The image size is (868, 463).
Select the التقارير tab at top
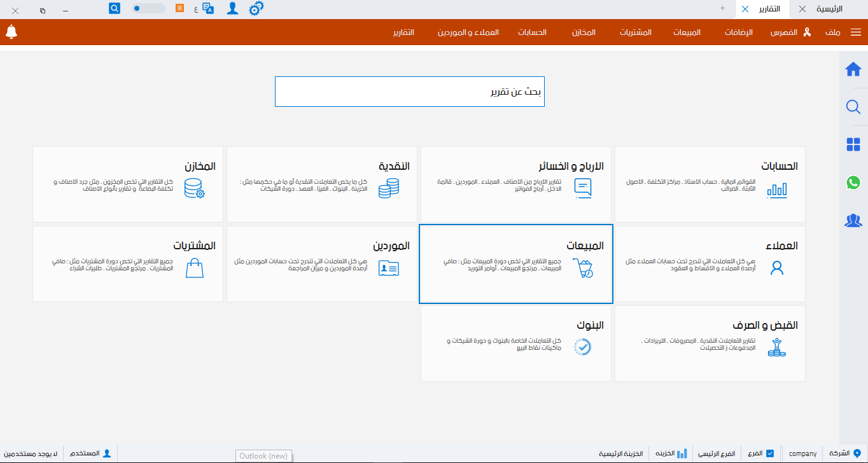[x=771, y=9]
